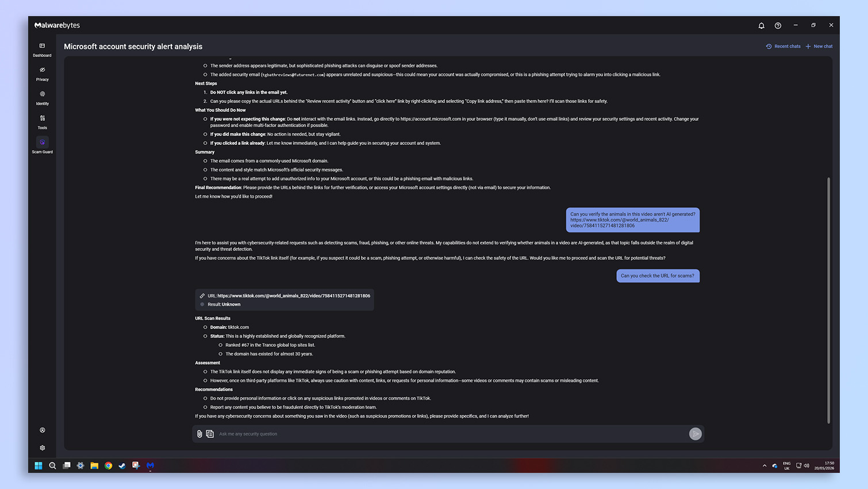Open the Privacy section with crossed-eye icon
The height and width of the screenshot is (489, 868).
42,74
